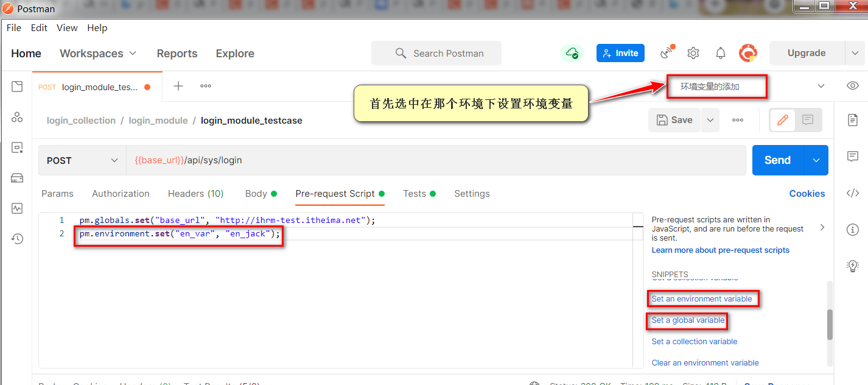This screenshot has height=385, width=868.
Task: Collapse the pre-request scripts info chevron
Action: pos(822,227)
